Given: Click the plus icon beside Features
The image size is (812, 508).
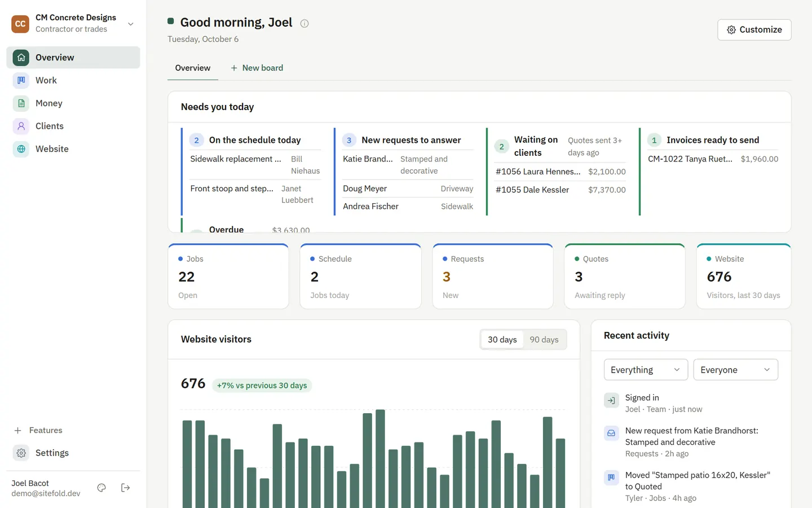Looking at the screenshot, I should point(17,430).
